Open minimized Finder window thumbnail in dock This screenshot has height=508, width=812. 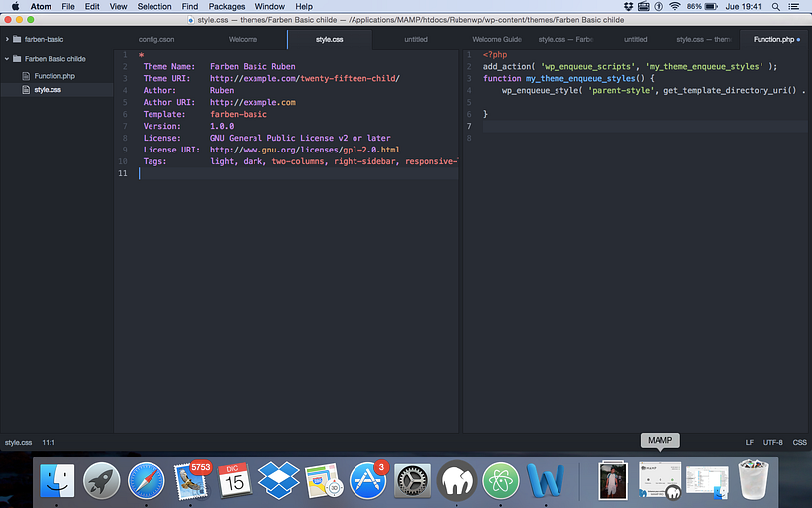(x=707, y=481)
